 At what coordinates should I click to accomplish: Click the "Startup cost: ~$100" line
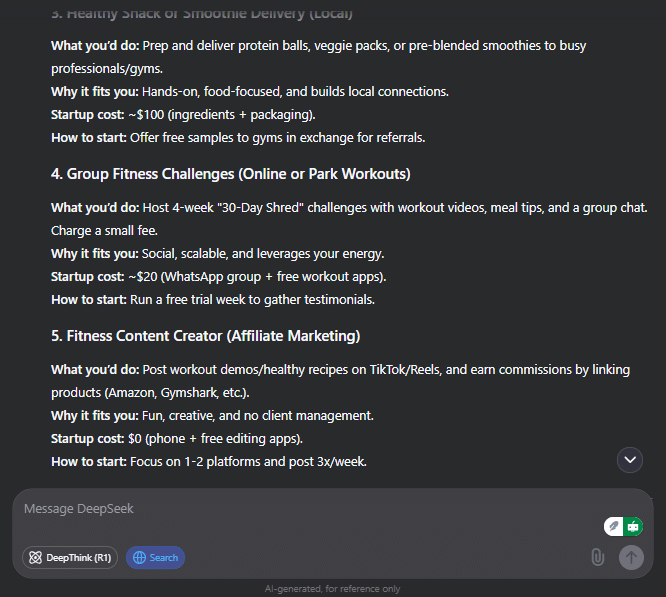point(183,114)
